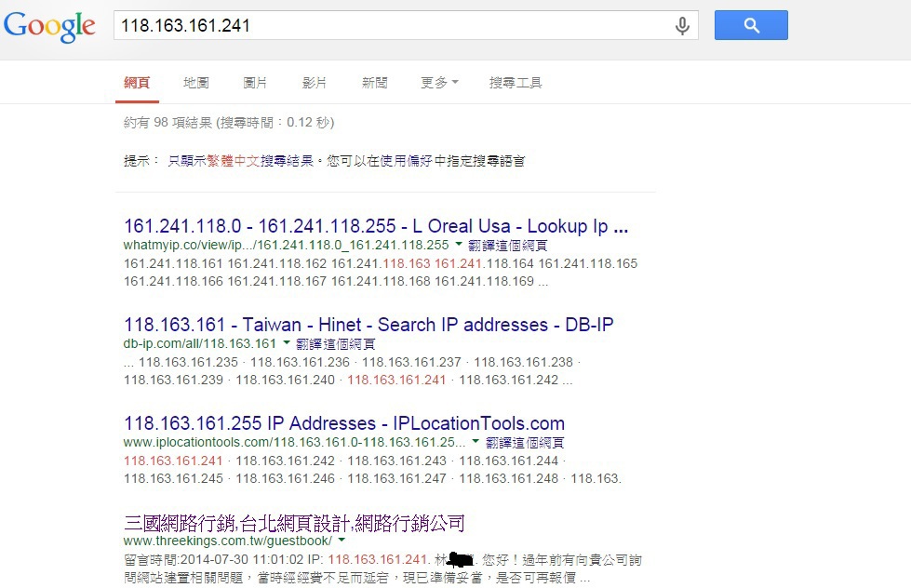911x588 pixels.
Task: Click 翻譯這個網頁 next to db-ip.com
Action: click(x=335, y=344)
